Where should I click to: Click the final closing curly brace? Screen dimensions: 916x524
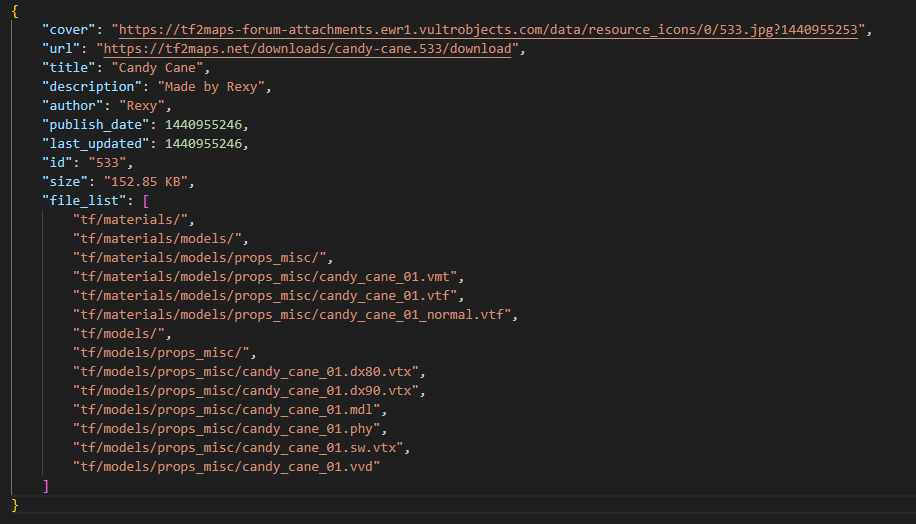(14, 505)
